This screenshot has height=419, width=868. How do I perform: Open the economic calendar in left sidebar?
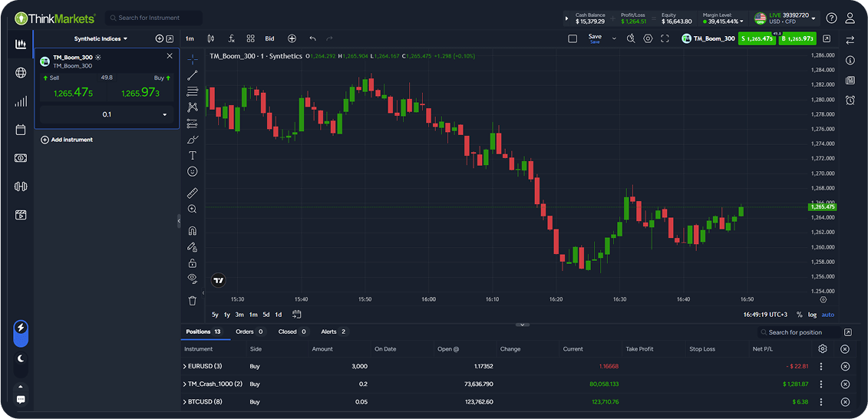21,130
